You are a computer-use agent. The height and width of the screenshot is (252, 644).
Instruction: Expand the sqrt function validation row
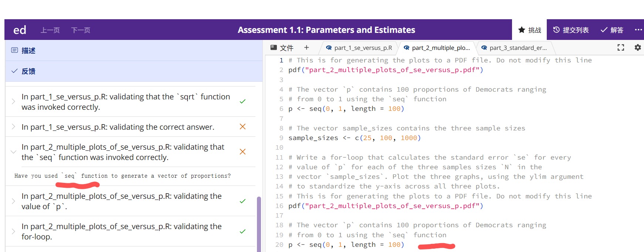point(131,102)
